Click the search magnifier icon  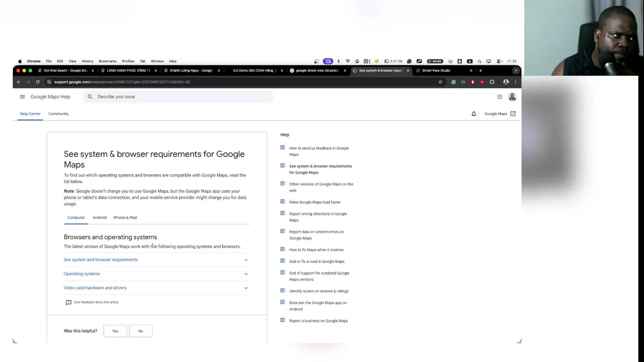pos(90,97)
